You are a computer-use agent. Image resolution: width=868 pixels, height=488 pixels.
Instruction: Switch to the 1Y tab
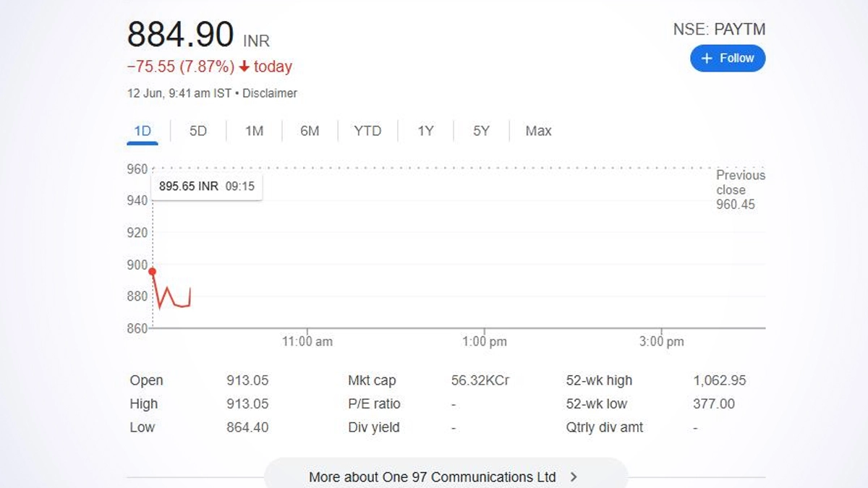click(x=425, y=131)
